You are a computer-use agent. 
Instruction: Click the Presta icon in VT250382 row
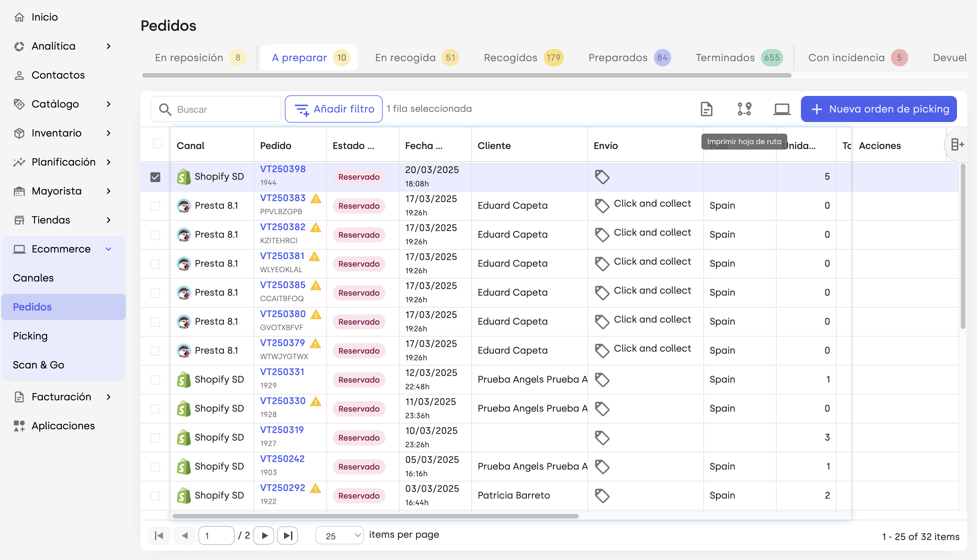tap(184, 234)
